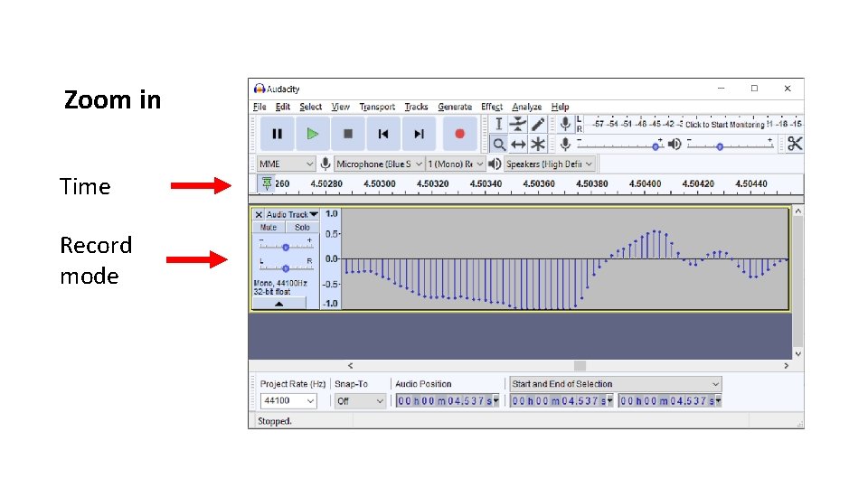868x488 pixels.
Task: Click the green pin playhead icon
Action: (267, 183)
